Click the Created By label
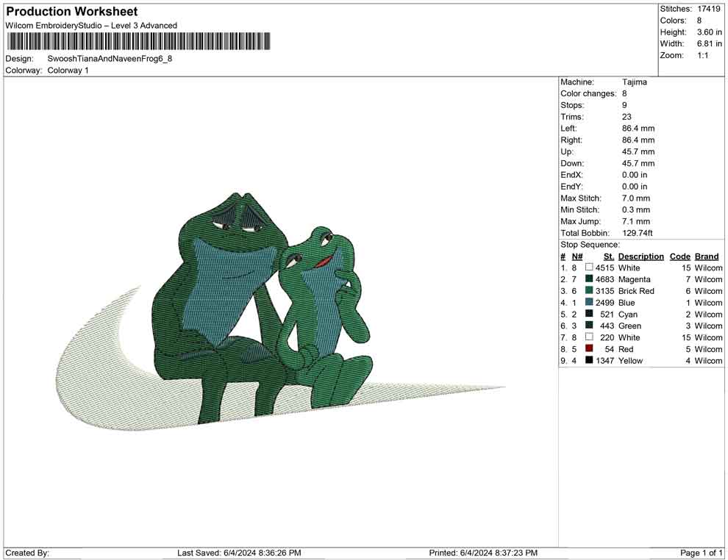This screenshot has width=728, height=560. (27, 553)
